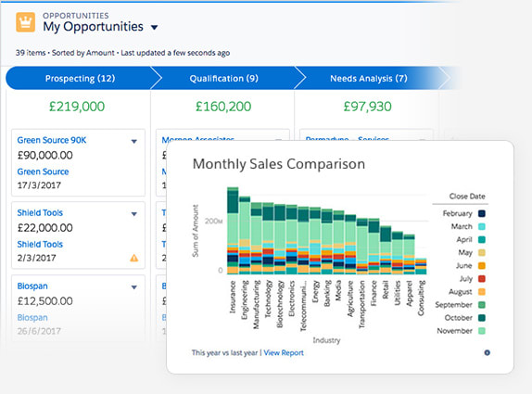Select the Needs Analysis (7) stage
Viewport: 532px width, 394px height.
(x=369, y=79)
